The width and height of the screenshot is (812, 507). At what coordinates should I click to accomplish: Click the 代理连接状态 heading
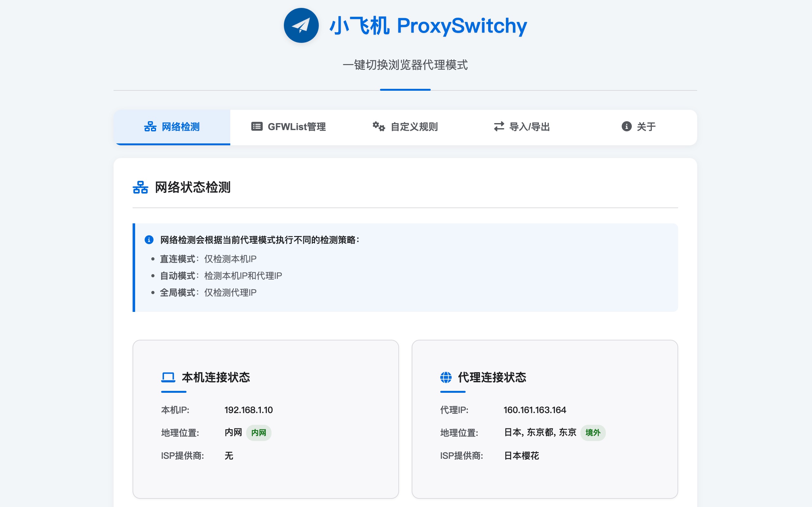(x=492, y=378)
